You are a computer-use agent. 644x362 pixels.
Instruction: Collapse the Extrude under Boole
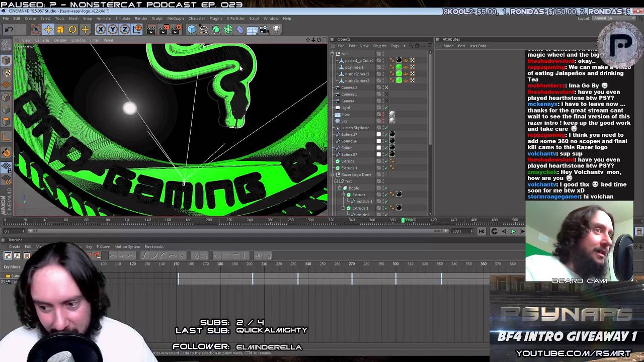pos(344,195)
